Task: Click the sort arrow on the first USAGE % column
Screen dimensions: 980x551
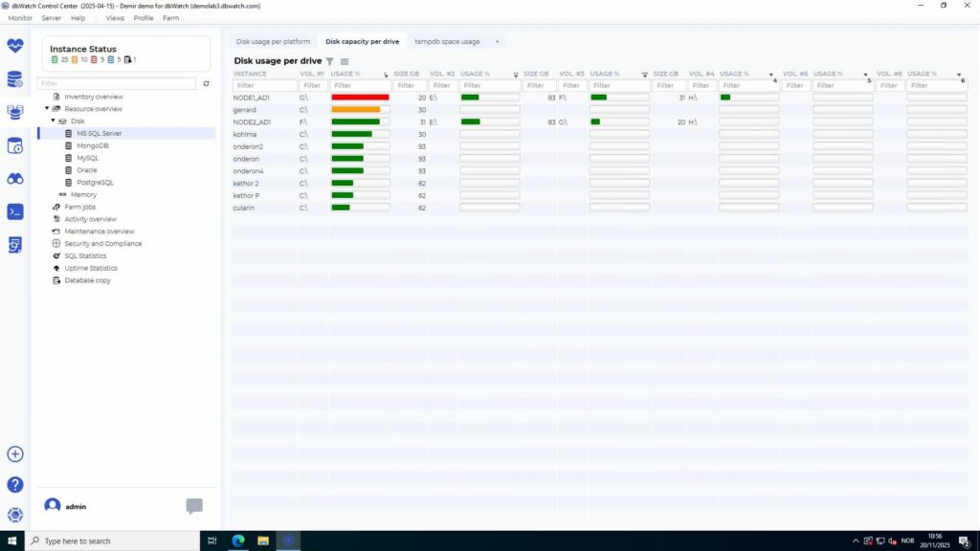Action: (386, 74)
